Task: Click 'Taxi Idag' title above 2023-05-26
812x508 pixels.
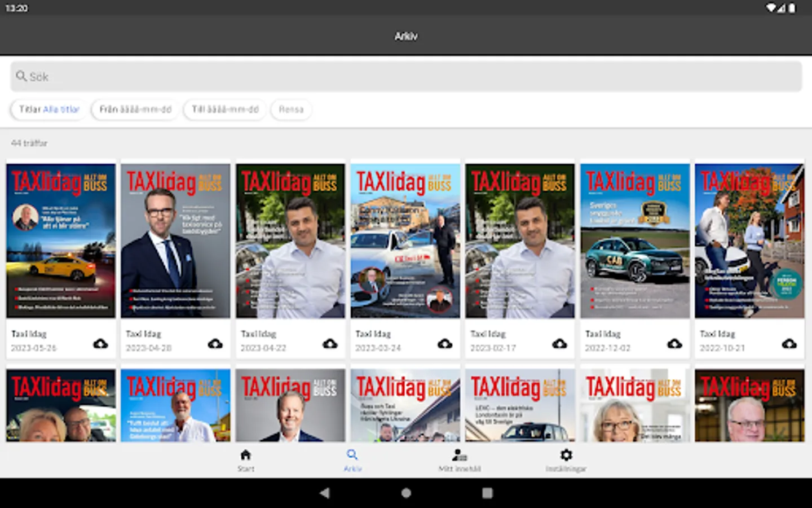Action: pos(29,334)
